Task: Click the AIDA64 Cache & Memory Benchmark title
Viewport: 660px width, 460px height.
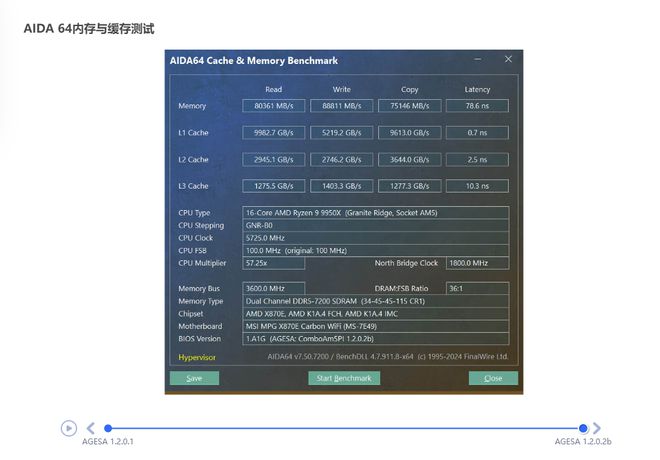Action: [253, 61]
